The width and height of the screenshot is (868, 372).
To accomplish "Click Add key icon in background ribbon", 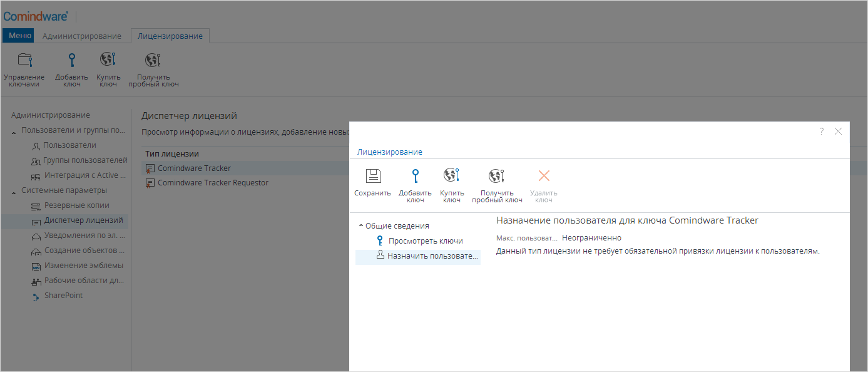I will (x=72, y=60).
